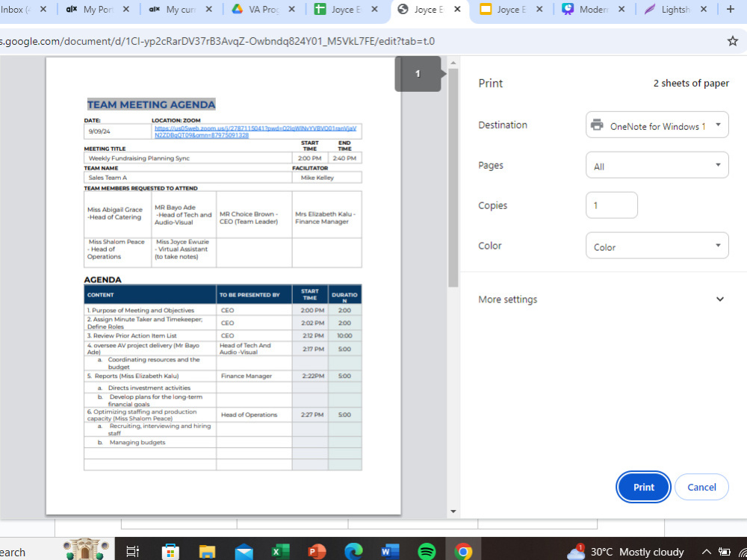Close the Modern tab
The height and width of the screenshot is (560, 747).
coord(622,9)
